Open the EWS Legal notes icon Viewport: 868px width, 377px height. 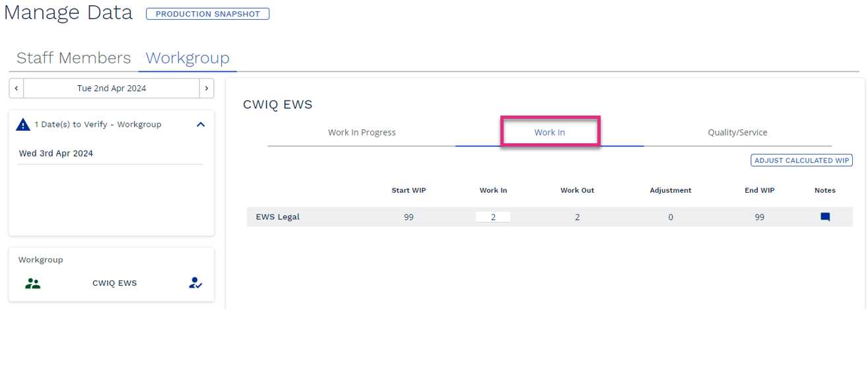pos(824,217)
